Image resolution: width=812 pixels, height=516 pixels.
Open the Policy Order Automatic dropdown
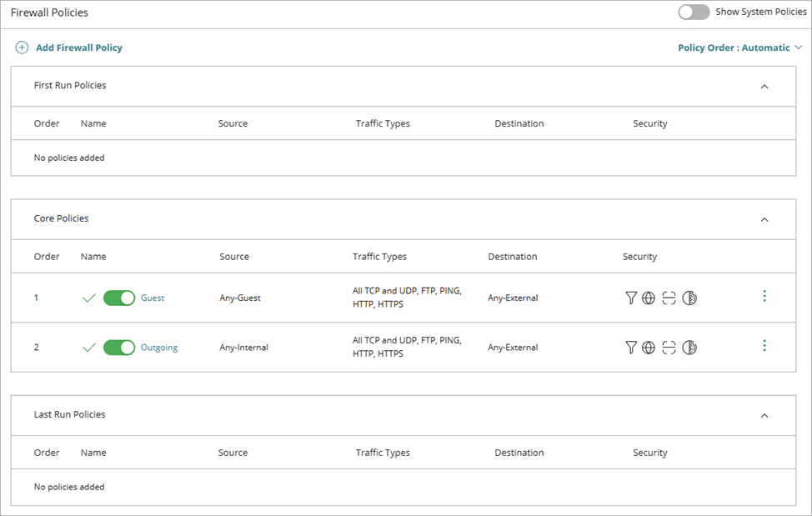(x=739, y=48)
